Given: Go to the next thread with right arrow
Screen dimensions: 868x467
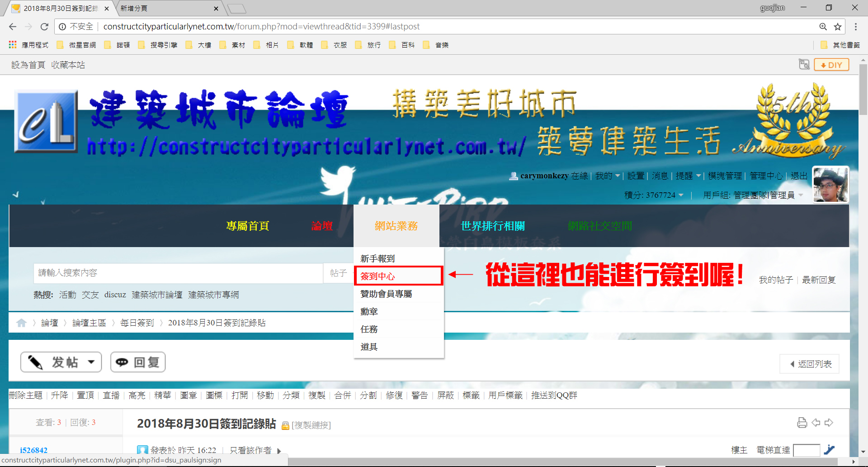Looking at the screenshot, I should click(829, 423).
